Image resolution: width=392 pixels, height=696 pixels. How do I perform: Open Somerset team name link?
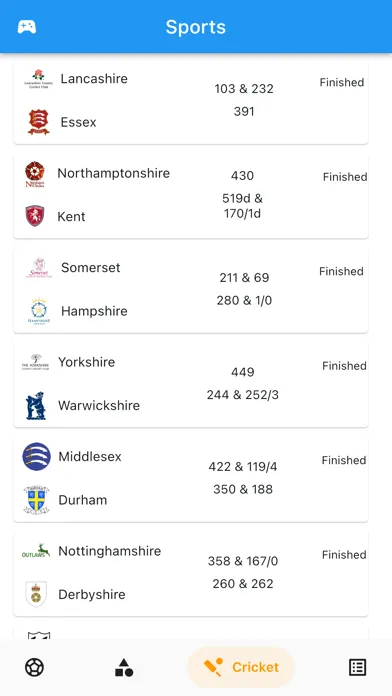(x=91, y=268)
